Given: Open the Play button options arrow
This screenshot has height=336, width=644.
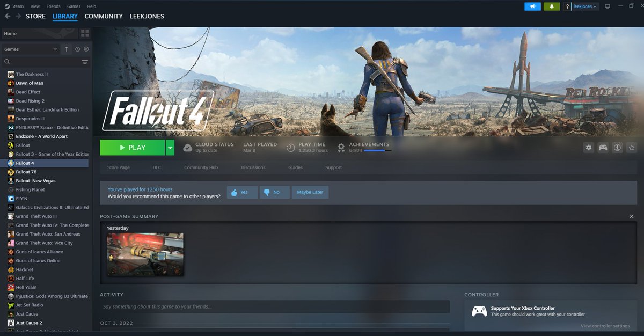Looking at the screenshot, I should coord(170,148).
